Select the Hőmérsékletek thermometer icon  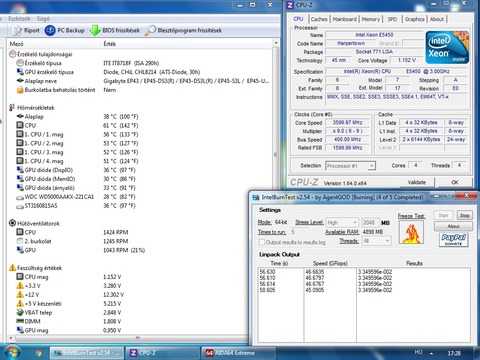click(12, 107)
